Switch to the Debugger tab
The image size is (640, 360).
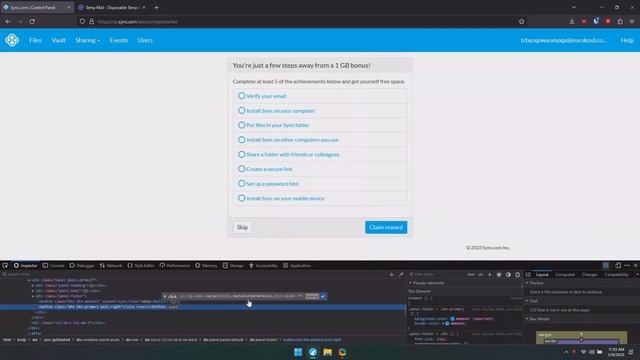coord(82,265)
